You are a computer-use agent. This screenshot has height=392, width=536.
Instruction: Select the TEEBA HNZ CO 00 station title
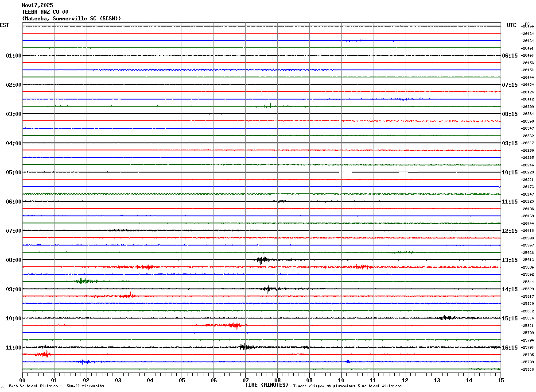tap(45, 12)
